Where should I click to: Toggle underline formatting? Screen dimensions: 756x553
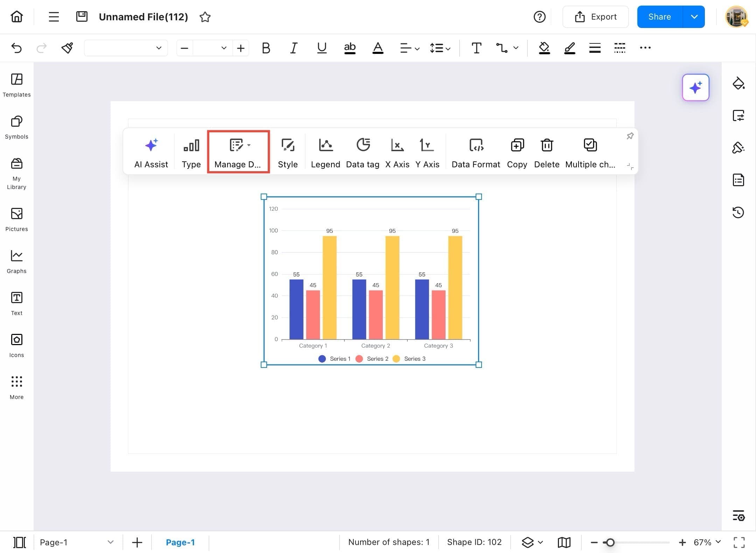pos(321,48)
